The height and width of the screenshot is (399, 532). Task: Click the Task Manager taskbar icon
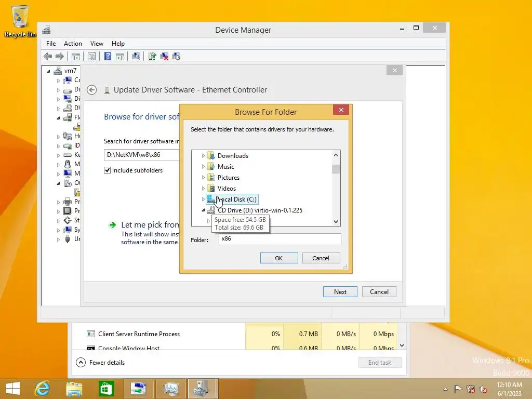[x=171, y=389]
